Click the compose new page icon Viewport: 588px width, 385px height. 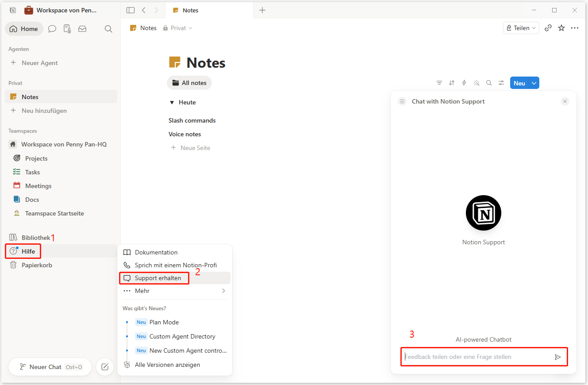pos(105,367)
